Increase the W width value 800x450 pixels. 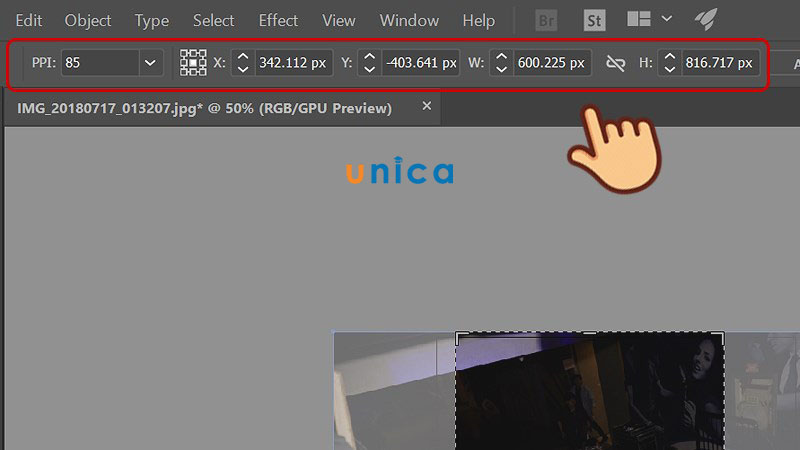pyautogui.click(x=502, y=57)
